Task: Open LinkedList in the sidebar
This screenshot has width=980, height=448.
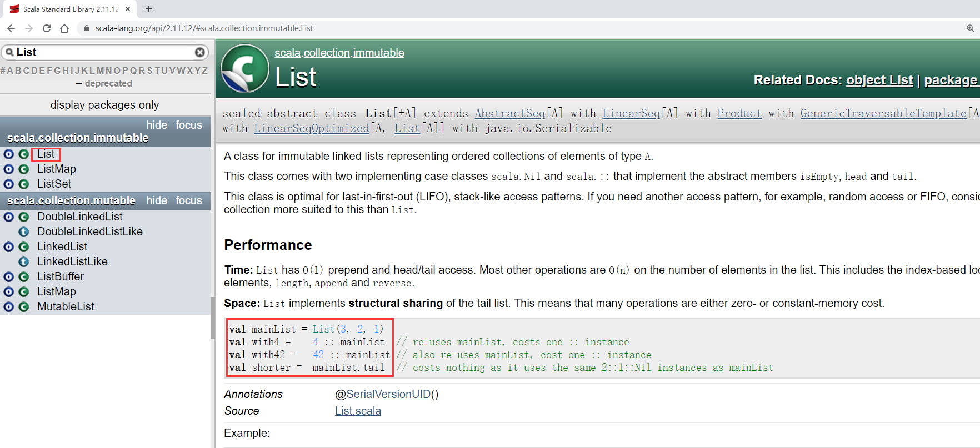Action: click(x=62, y=246)
